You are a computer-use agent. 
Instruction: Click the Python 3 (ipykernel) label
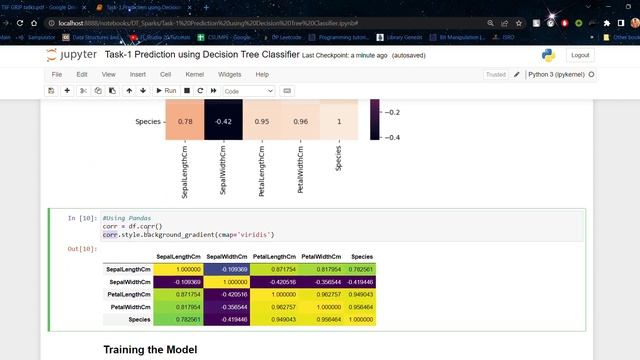[x=556, y=75]
